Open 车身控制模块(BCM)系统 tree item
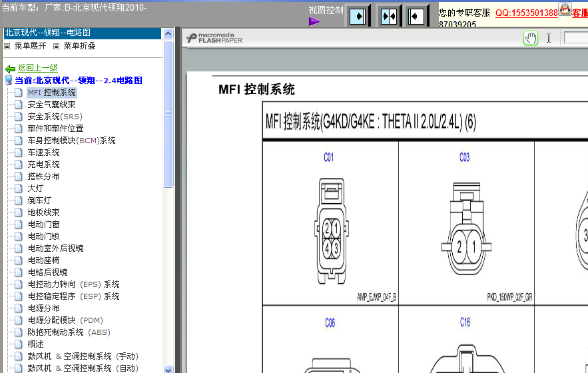 tap(72, 141)
